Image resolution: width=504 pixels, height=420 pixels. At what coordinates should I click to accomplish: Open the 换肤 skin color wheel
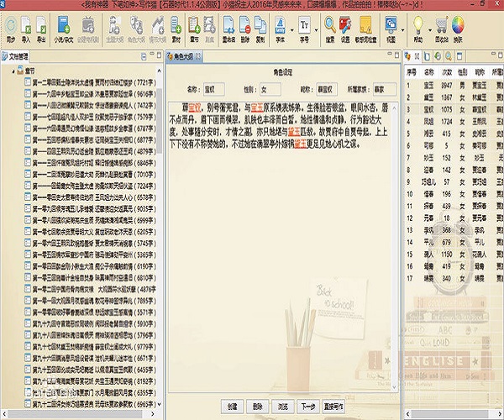(458, 30)
